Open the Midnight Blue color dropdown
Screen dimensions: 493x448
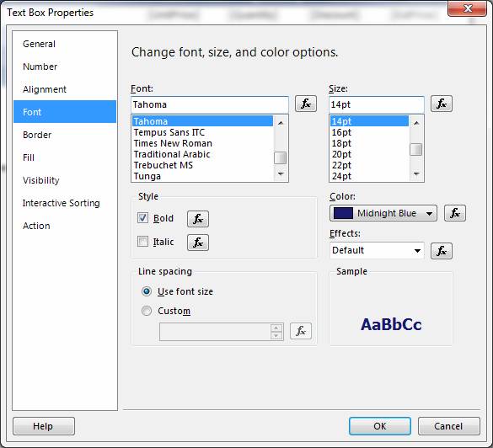[x=383, y=213]
